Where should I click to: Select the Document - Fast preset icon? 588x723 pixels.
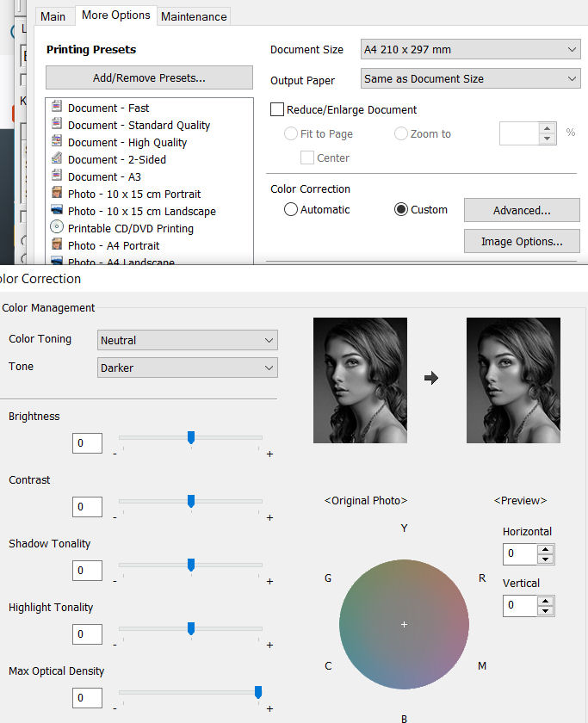(57, 108)
